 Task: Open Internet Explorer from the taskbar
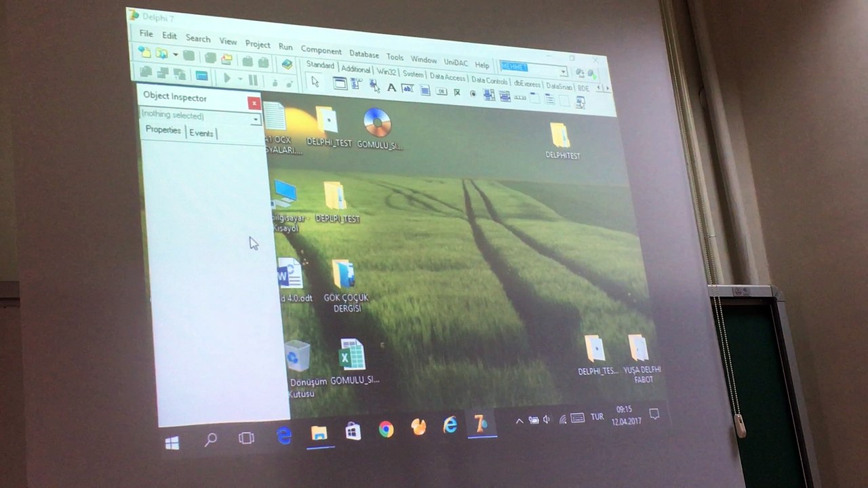point(450,426)
